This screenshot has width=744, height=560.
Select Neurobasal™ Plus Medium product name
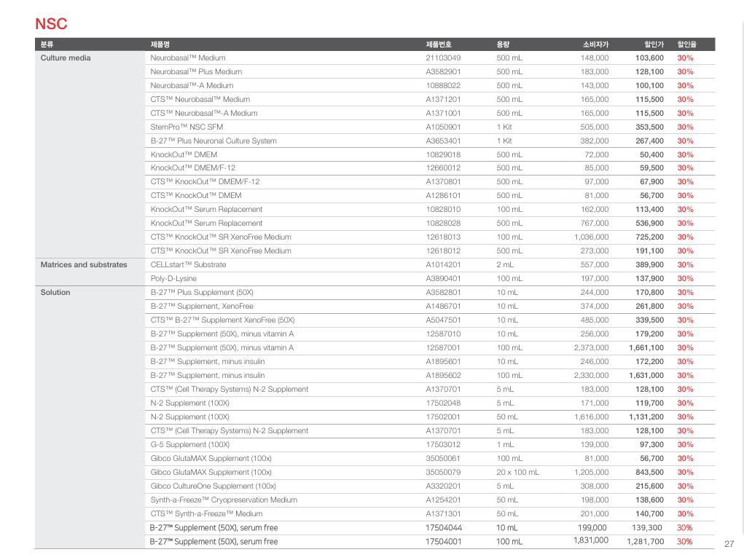(x=196, y=72)
